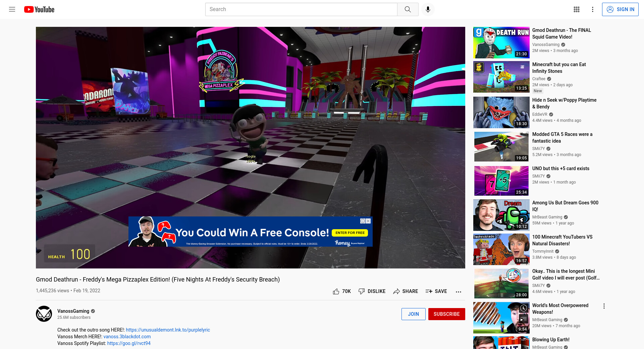Click the Sign In button
Screen dimensions: 644x349
click(x=620, y=9)
